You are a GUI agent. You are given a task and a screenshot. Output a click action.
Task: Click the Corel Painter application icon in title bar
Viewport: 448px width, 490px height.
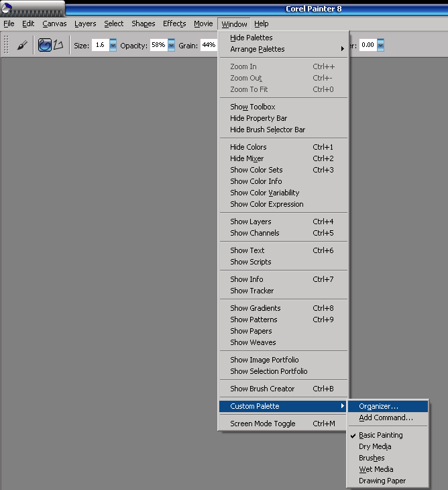click(7, 9)
